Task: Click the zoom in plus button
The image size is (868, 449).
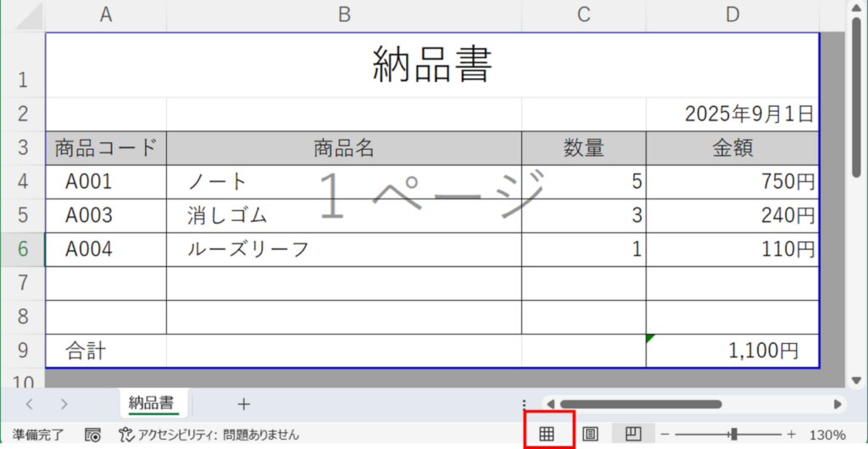Action: click(791, 434)
